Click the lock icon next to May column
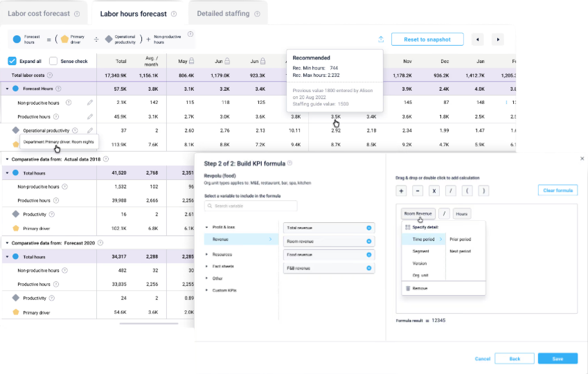This screenshot has width=588, height=374. point(192,61)
